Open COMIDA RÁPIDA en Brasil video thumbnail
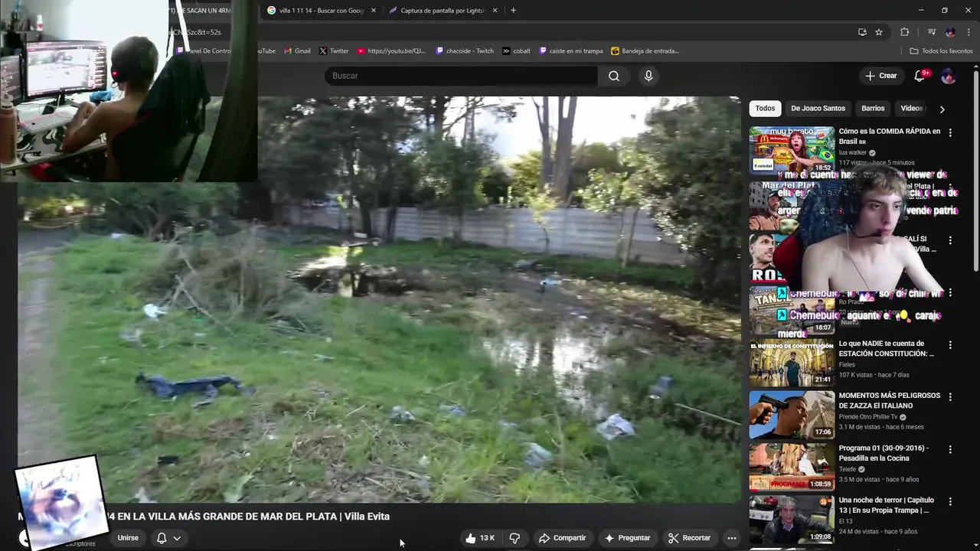Viewport: 980px width, 551px height. click(792, 150)
